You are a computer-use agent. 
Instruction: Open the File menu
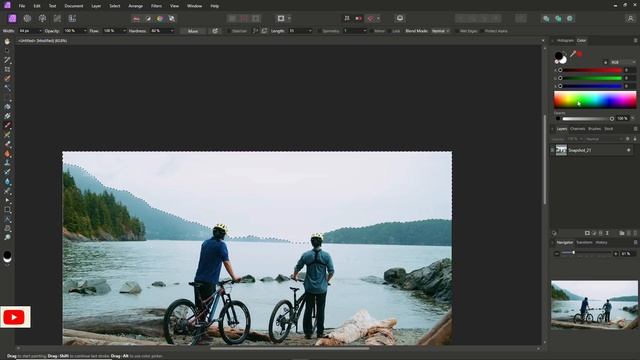pyautogui.click(x=22, y=6)
